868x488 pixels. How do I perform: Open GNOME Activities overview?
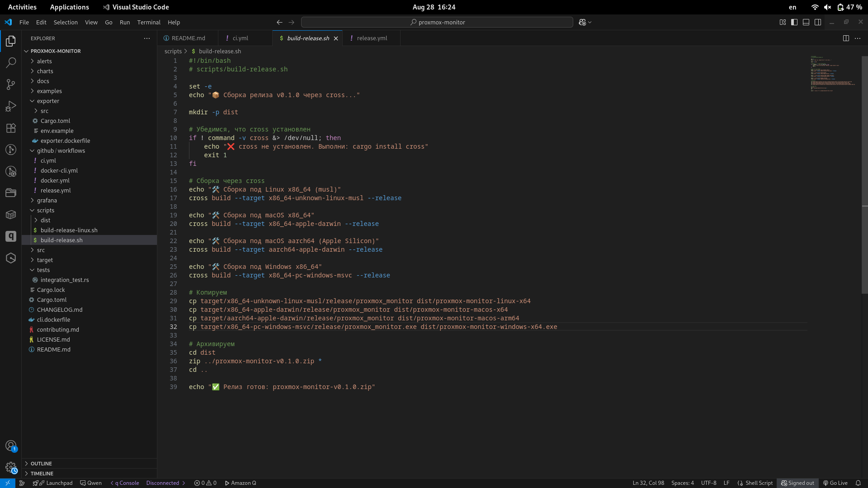click(x=22, y=7)
